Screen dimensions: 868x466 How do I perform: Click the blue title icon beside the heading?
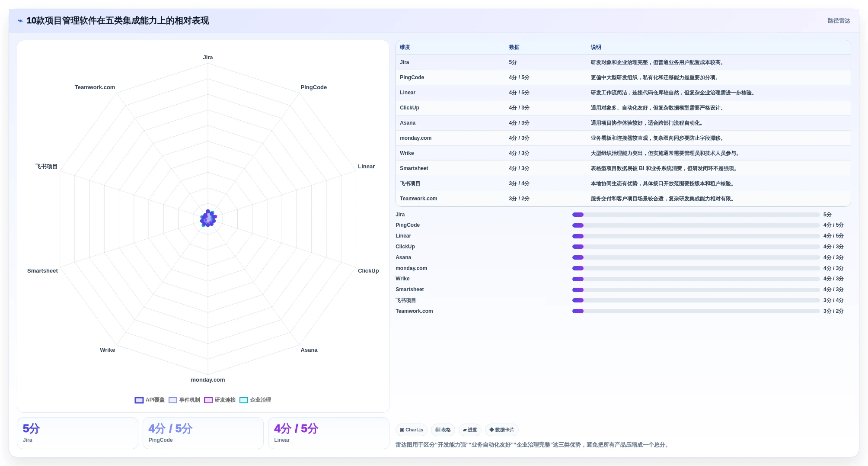click(20, 21)
